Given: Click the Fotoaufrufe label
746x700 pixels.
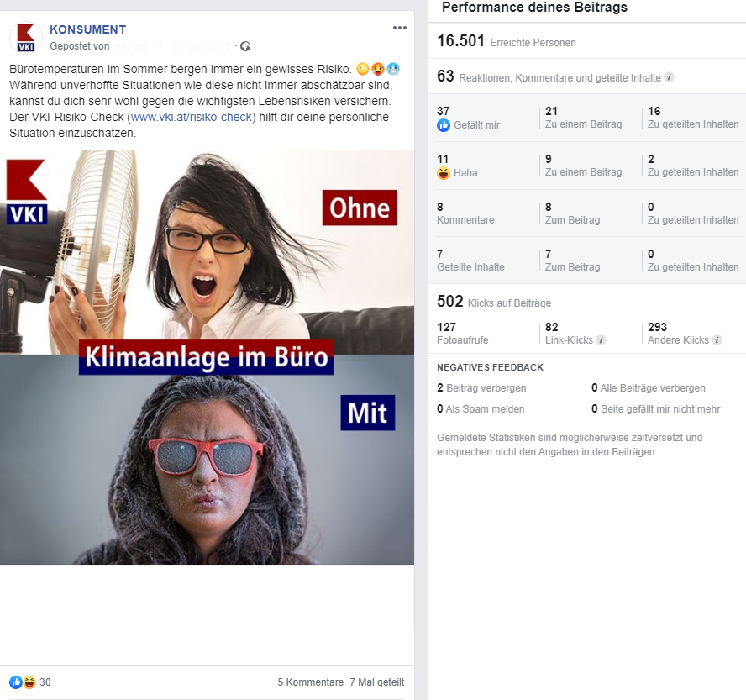Looking at the screenshot, I should point(462,340).
